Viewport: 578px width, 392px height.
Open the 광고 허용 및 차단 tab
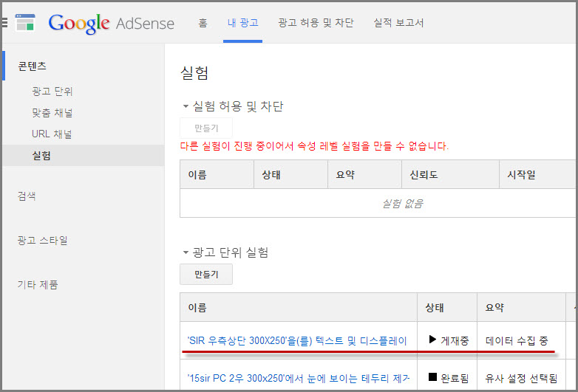coord(316,23)
